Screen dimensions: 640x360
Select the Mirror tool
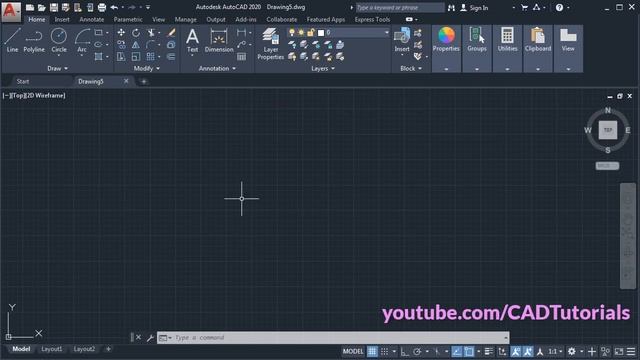136,44
